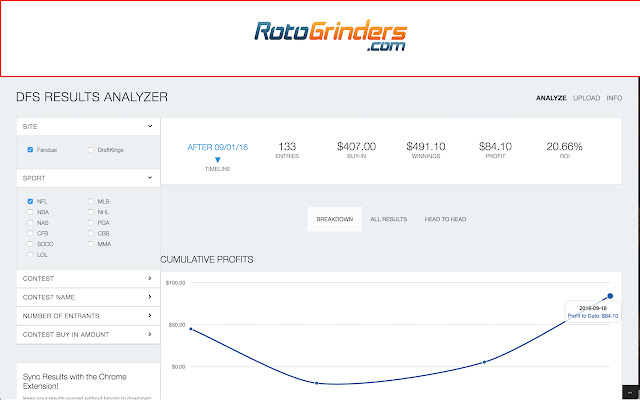Screen dimensions: 640x400
Task: Expand the CONTEST filter section
Action: (88, 278)
